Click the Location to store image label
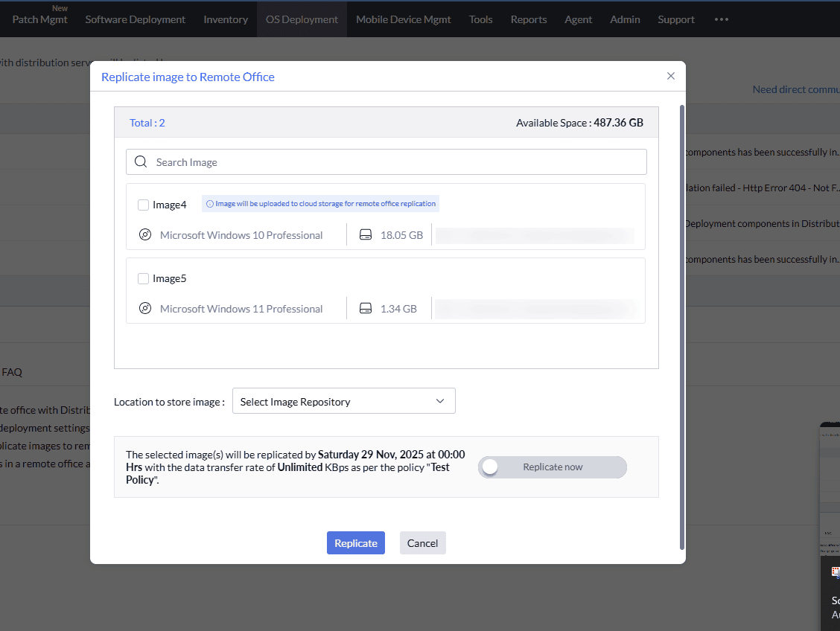This screenshot has width=840, height=631. coord(169,402)
